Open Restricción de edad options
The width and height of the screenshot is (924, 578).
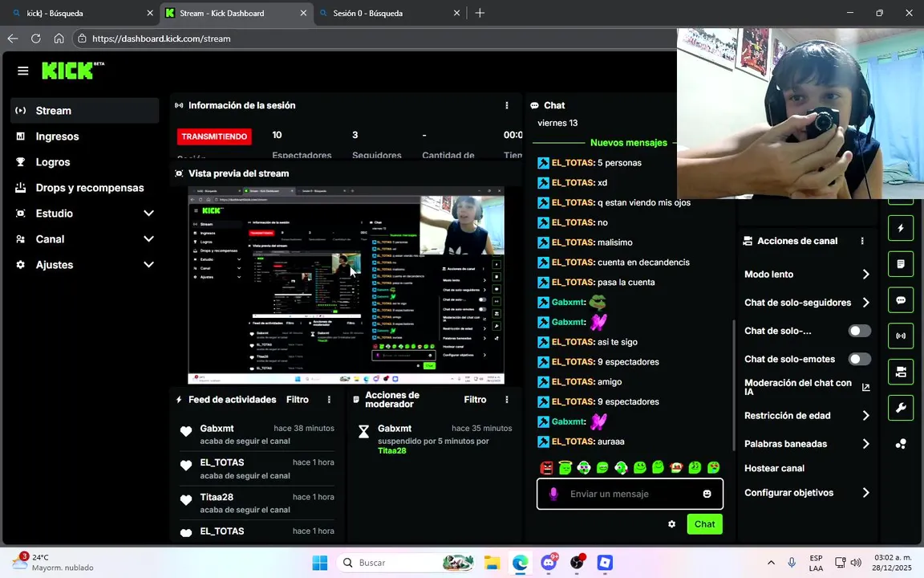coord(807,416)
